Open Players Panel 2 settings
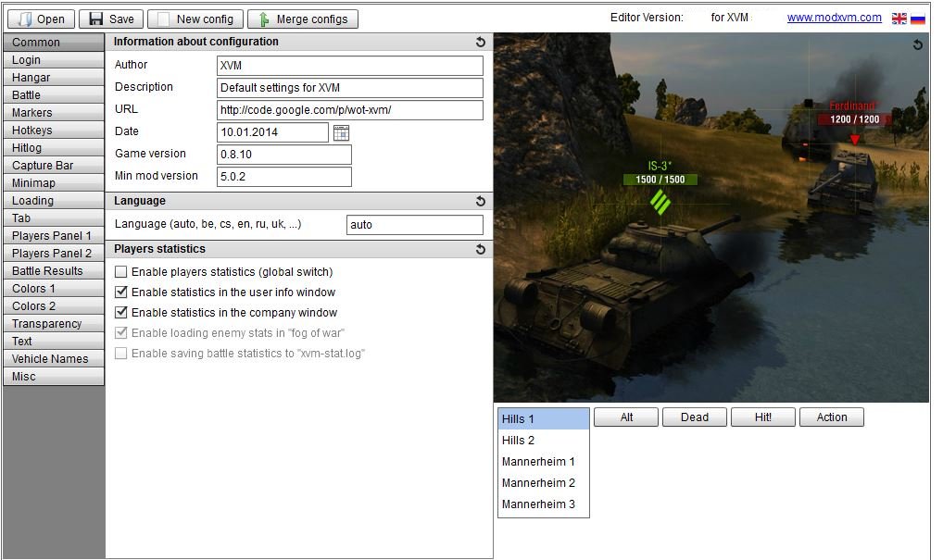The width and height of the screenshot is (943, 560). click(x=54, y=253)
